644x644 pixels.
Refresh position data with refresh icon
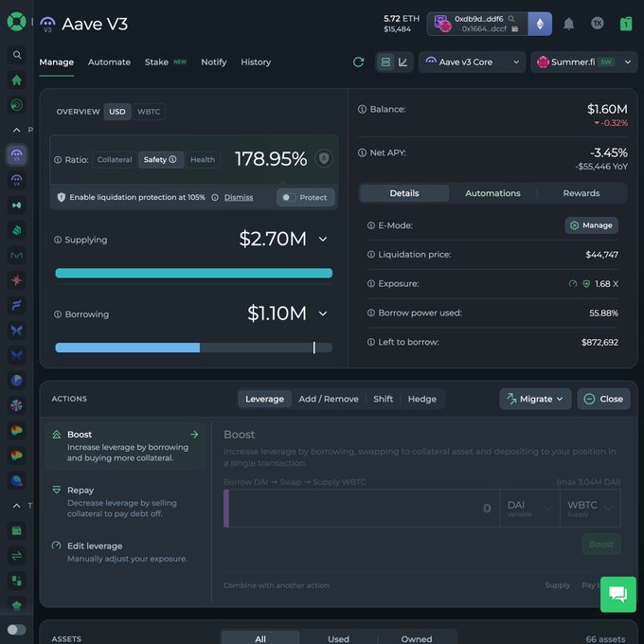(x=358, y=62)
